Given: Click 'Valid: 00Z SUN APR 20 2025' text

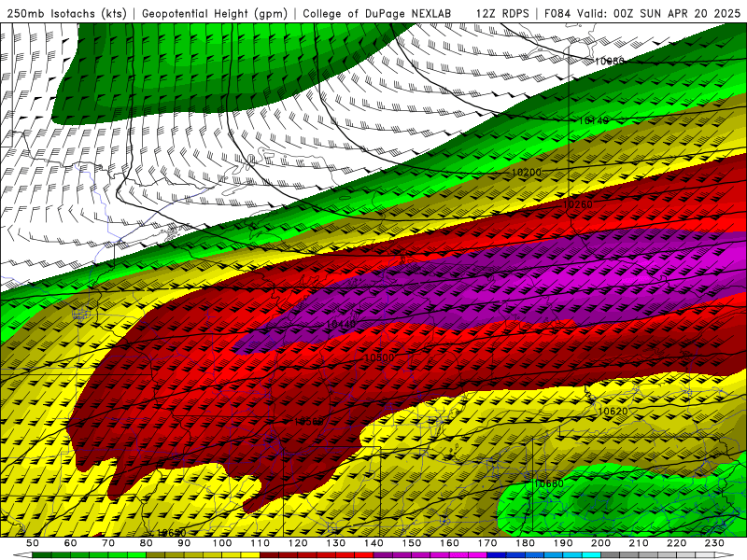Looking at the screenshot, I should click(x=659, y=14).
